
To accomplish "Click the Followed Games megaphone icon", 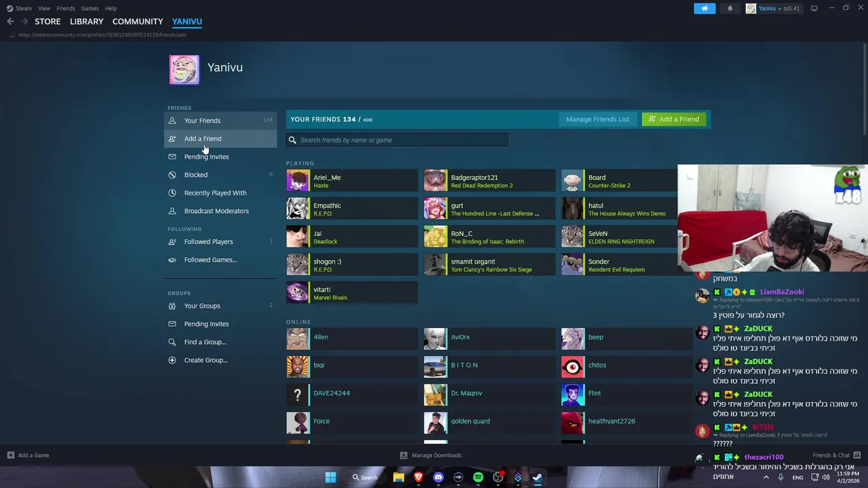I will [172, 260].
